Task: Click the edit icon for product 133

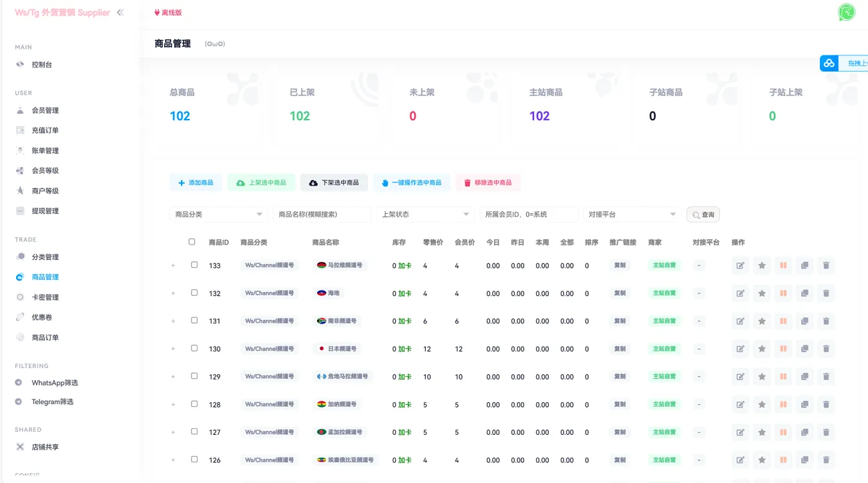Action: pos(739,265)
